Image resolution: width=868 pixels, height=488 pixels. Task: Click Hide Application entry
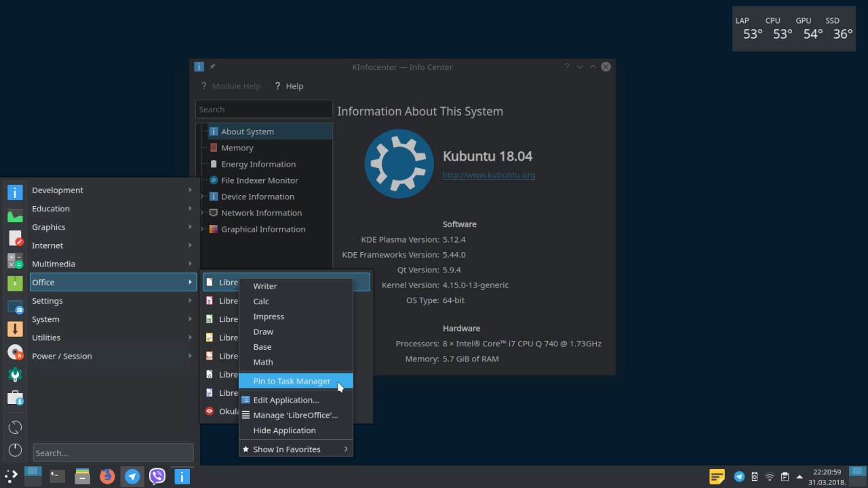click(x=296, y=430)
